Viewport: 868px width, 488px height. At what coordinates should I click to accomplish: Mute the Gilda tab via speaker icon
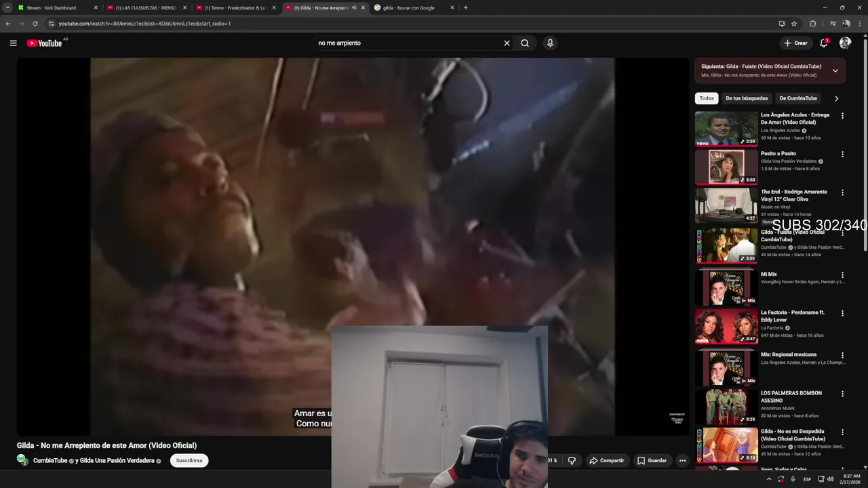[354, 7]
